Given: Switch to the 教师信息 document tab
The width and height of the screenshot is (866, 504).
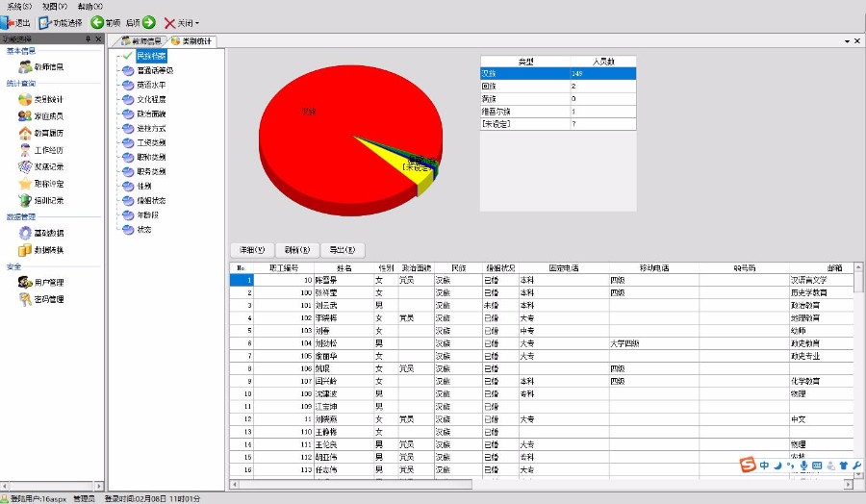Looking at the screenshot, I should point(142,41).
